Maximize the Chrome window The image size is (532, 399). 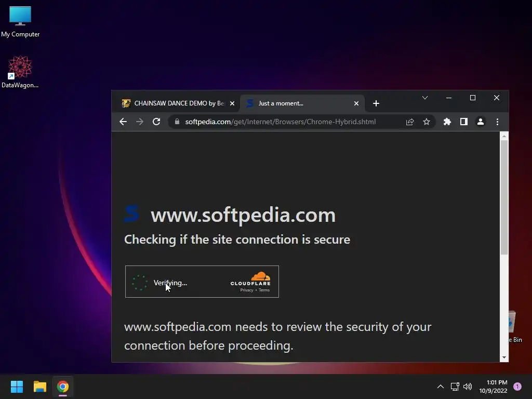pos(473,98)
